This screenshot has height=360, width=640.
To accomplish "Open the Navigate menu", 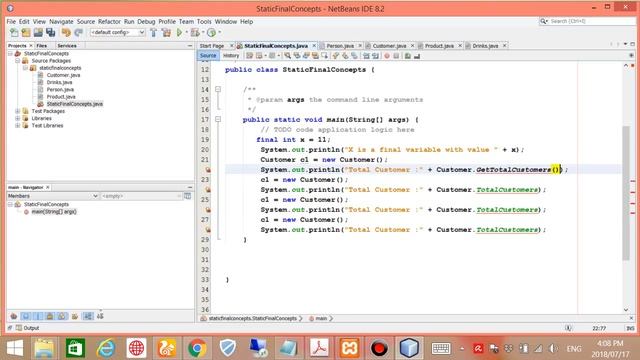I will click(x=61, y=21).
